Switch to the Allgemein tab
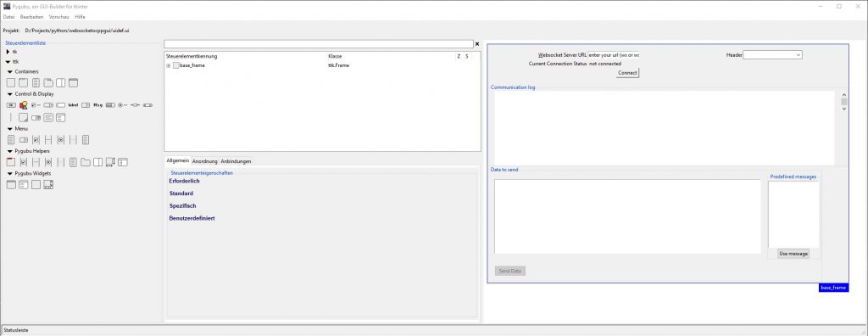 [178, 160]
